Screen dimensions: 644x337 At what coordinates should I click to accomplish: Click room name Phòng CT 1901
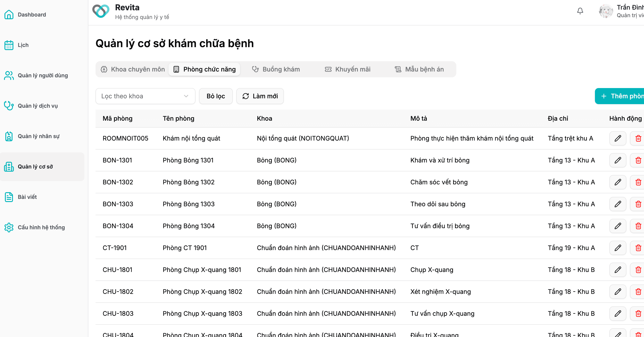pos(185,248)
